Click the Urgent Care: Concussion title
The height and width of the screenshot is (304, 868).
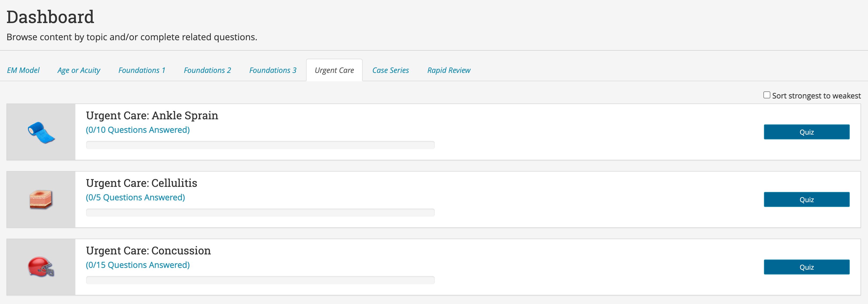[x=148, y=250]
